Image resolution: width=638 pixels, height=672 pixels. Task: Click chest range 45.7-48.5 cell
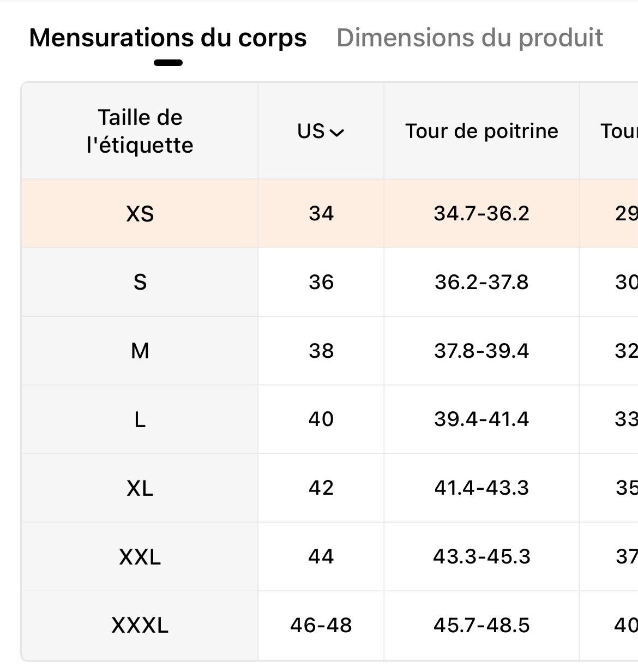481,625
